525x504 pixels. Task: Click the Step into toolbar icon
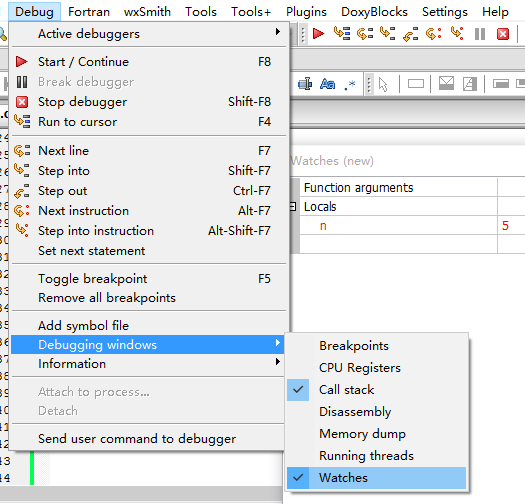pos(387,33)
